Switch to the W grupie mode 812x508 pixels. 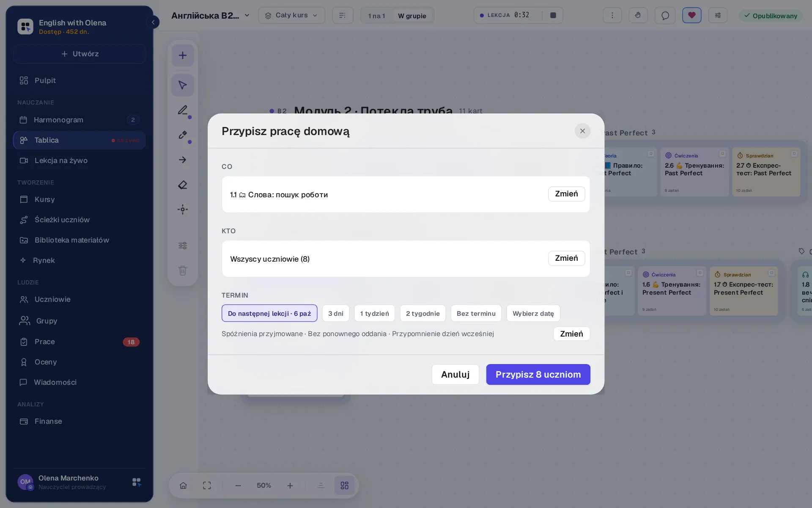coord(412,16)
